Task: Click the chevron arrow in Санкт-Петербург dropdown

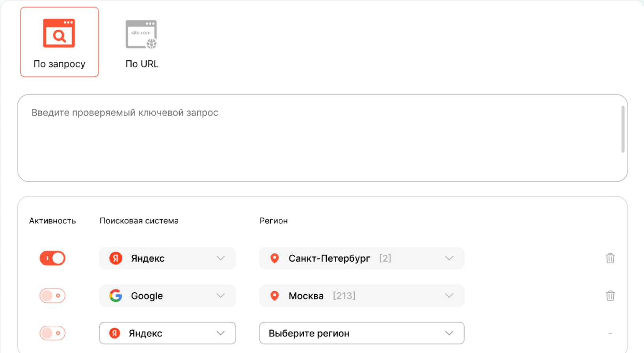Action: pos(449,258)
